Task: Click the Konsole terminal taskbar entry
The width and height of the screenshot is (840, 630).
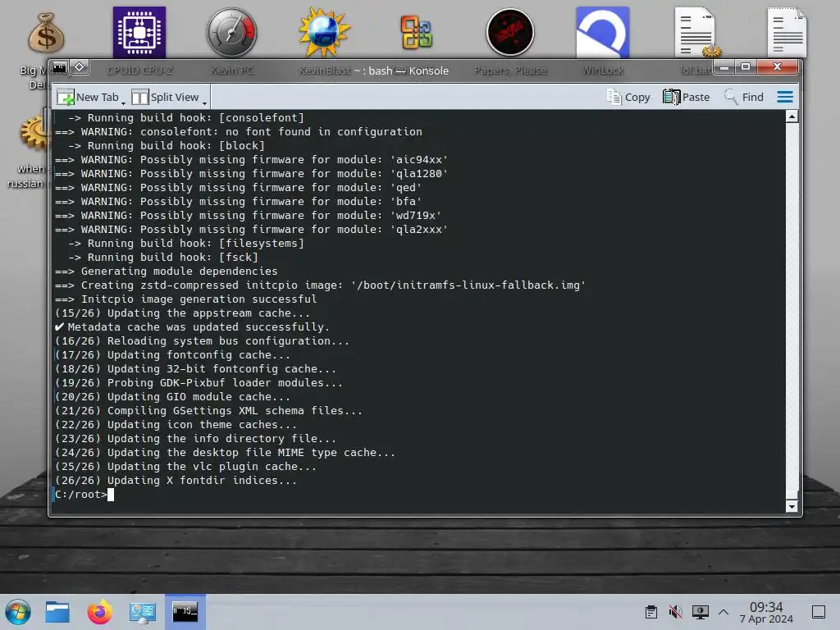Action: tap(185, 612)
